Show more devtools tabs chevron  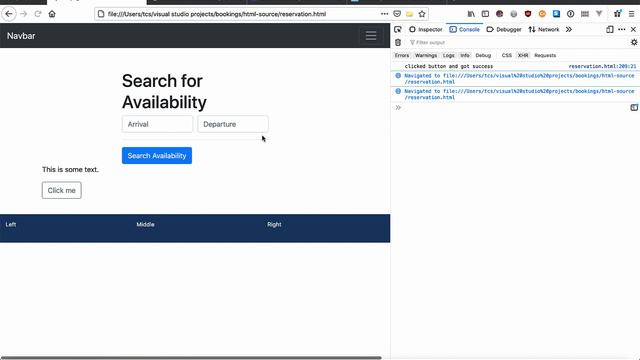[569, 29]
